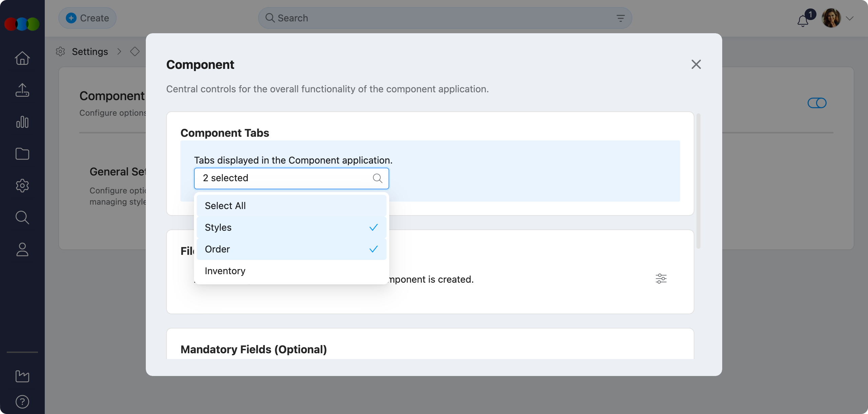Open the folder icon in the sidebar
The height and width of the screenshot is (414, 868).
point(22,154)
